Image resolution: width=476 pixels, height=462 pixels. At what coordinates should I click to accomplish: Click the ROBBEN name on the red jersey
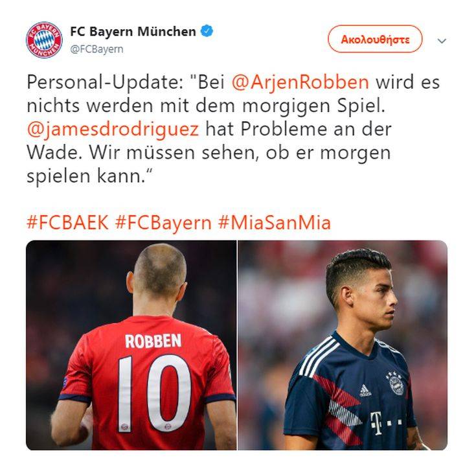[x=153, y=341]
